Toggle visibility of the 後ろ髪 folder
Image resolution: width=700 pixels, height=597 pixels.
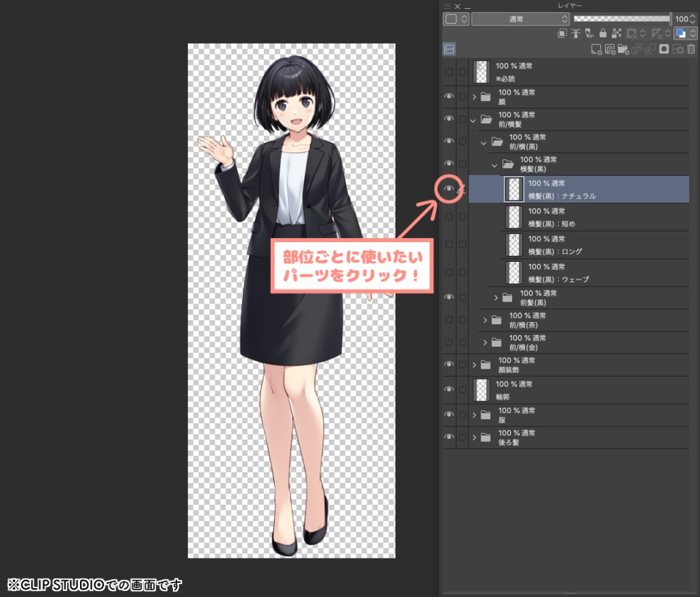[448, 437]
